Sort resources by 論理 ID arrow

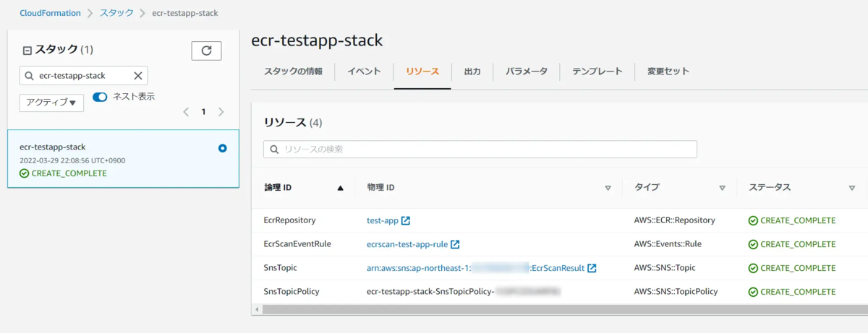click(340, 188)
